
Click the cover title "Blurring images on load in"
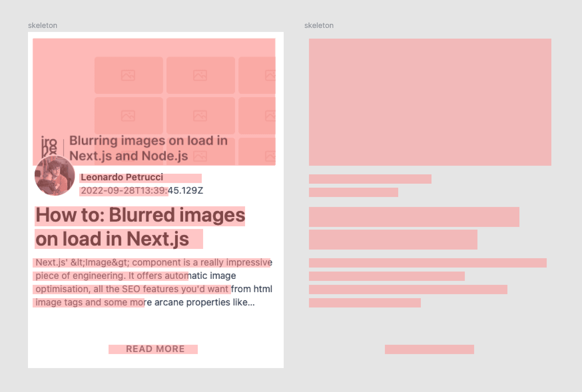click(x=148, y=140)
